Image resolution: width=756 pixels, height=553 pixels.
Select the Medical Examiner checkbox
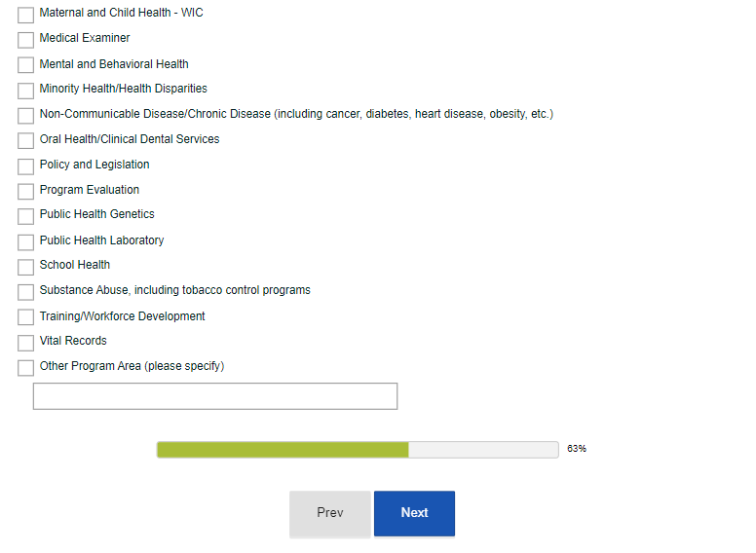point(25,40)
